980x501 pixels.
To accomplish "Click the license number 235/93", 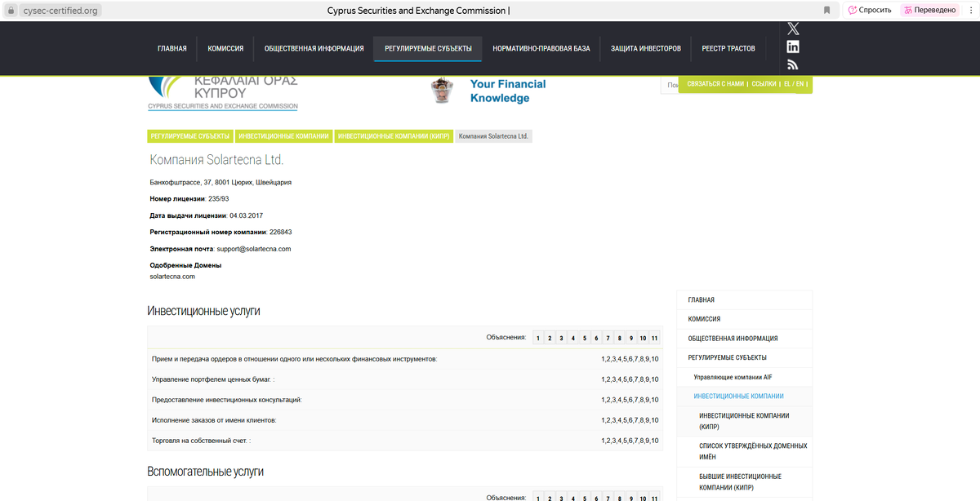I will pyautogui.click(x=219, y=198).
